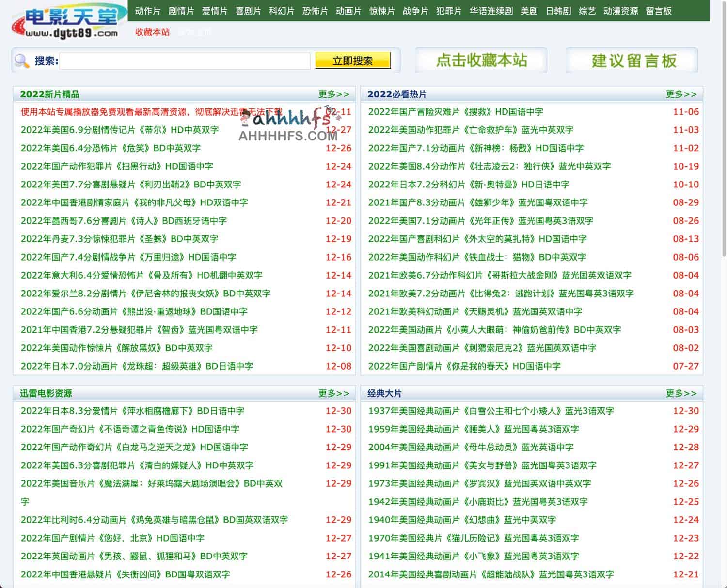Expand 更多>> in 2022必看热片 section

(681, 94)
